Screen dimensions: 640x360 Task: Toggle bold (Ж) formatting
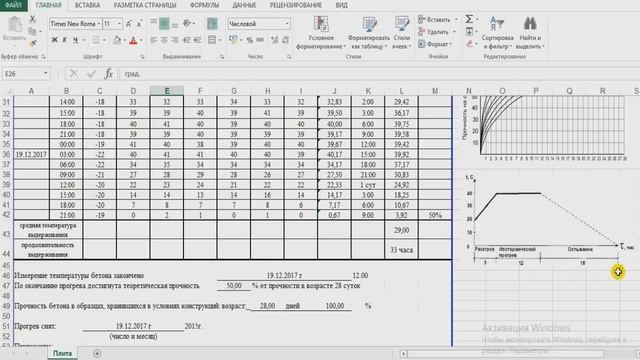pyautogui.click(x=54, y=40)
